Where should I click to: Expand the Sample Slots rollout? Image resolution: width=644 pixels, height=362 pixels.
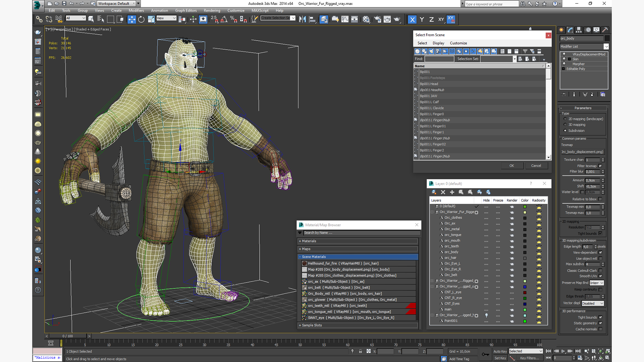point(312,325)
